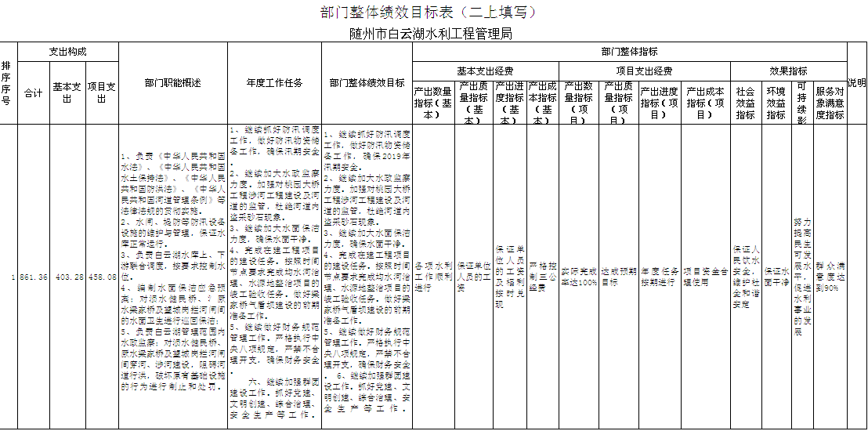Select the 年度工作任务 header cell

(274, 83)
